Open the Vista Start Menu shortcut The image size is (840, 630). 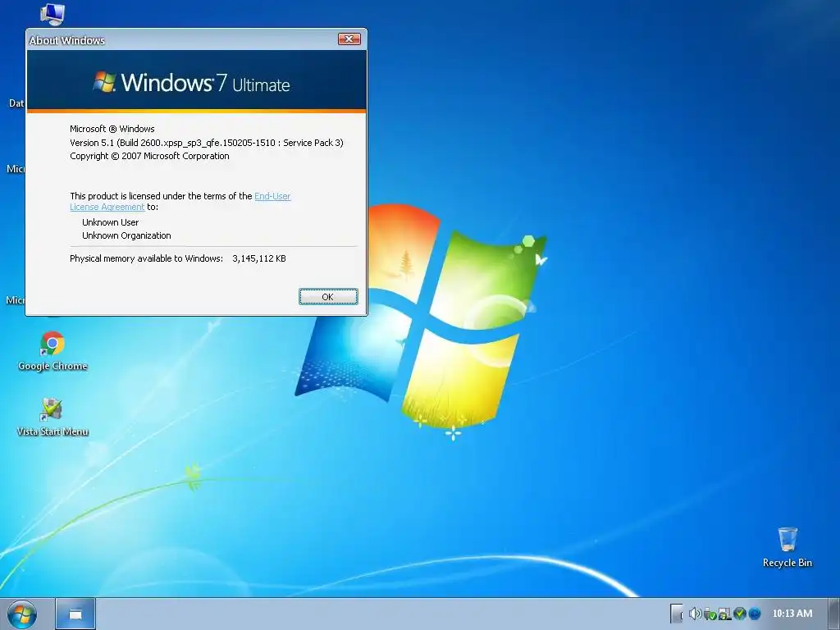pos(52,417)
